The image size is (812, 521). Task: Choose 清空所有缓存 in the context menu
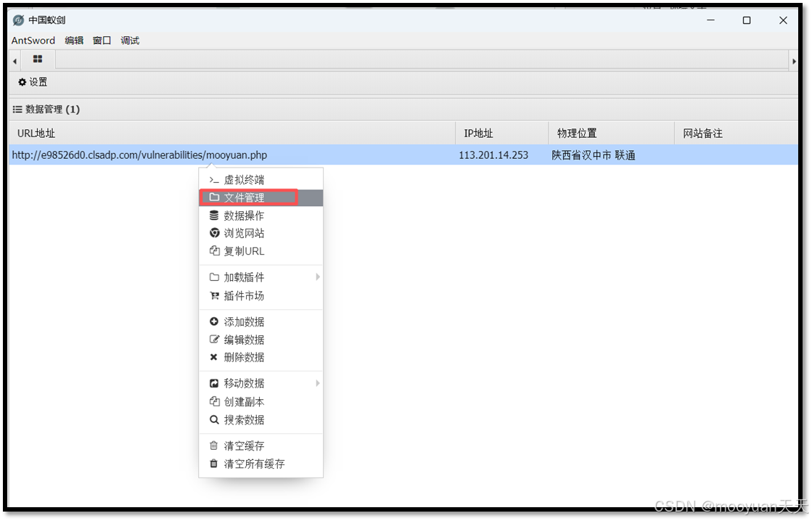261,464
